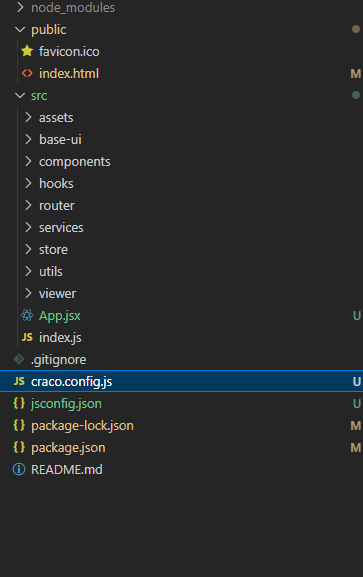Expand the utils folder chevron
The width and height of the screenshot is (363, 577).
coord(28,271)
